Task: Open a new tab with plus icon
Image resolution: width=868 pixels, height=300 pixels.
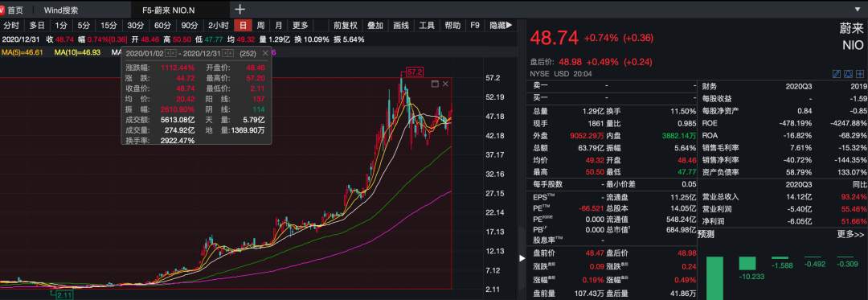Action: click(240, 10)
